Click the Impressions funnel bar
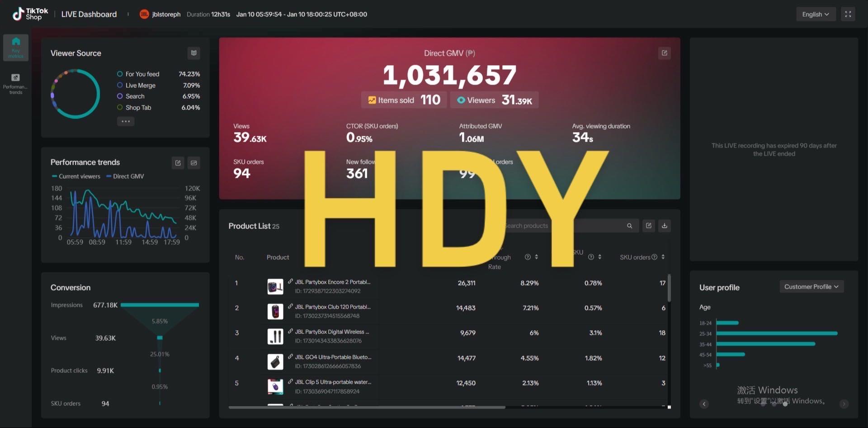Image resolution: width=868 pixels, height=428 pixels. (x=160, y=305)
